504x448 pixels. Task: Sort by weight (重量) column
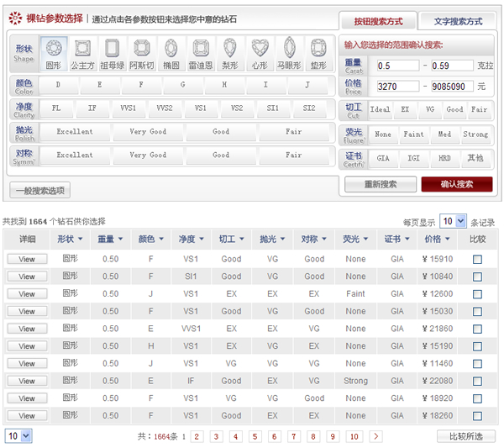coord(110,240)
